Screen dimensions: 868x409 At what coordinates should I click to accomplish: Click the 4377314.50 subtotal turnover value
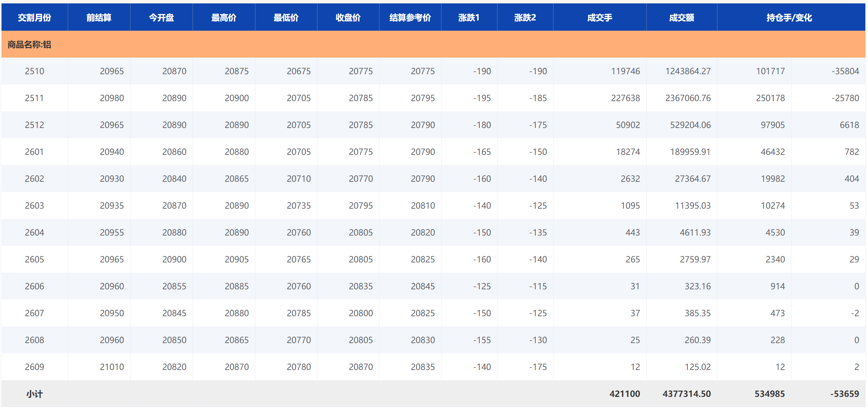pos(686,394)
